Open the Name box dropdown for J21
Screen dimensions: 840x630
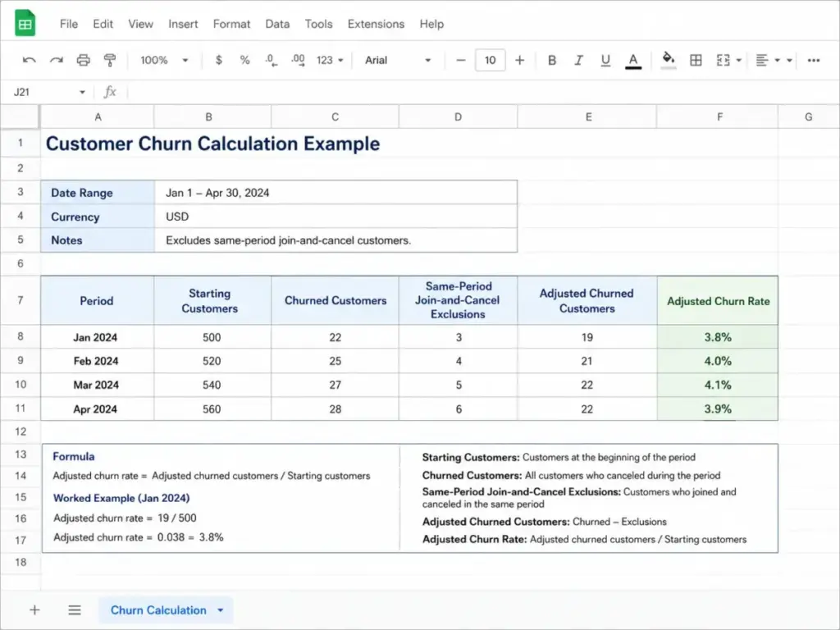pos(82,92)
